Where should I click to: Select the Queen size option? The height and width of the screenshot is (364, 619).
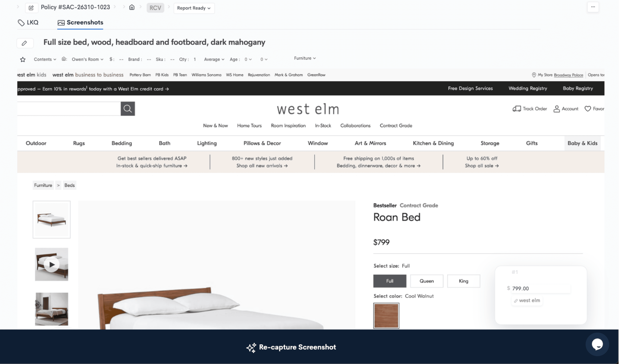coord(427,281)
